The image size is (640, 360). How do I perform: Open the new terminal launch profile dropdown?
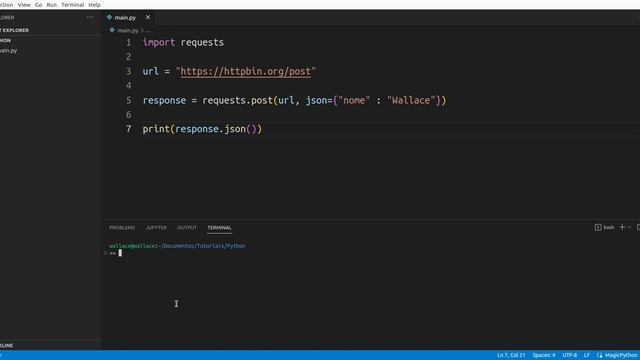(x=629, y=227)
